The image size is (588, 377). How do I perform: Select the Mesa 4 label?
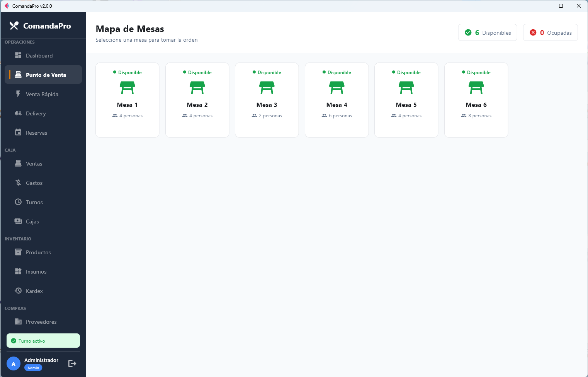click(337, 105)
